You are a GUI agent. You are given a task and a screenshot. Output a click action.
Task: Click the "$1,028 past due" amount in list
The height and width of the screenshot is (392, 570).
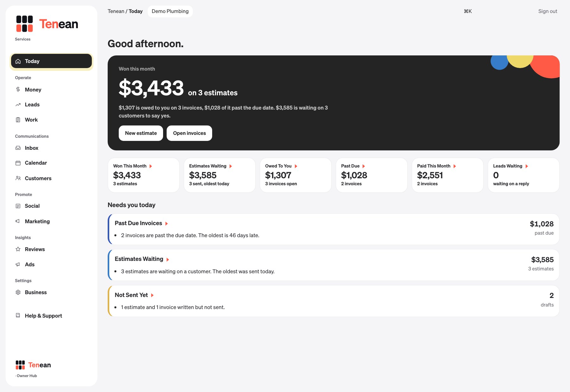tap(542, 228)
